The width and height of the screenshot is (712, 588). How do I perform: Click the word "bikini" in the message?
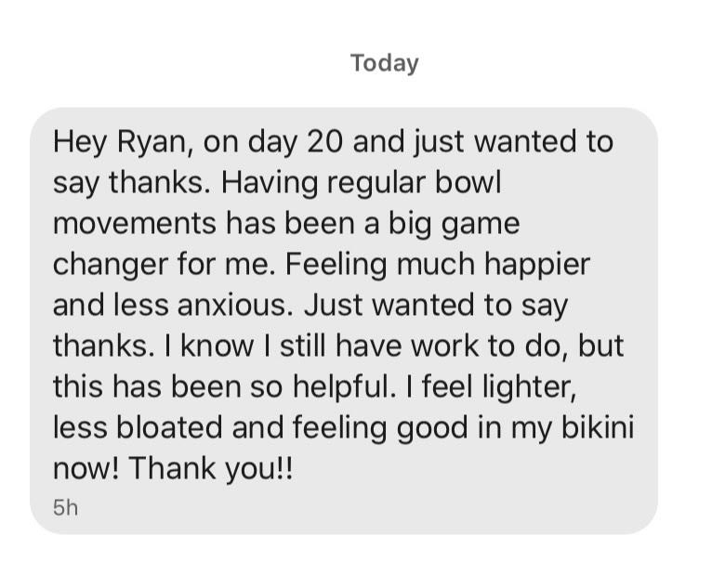(598, 428)
